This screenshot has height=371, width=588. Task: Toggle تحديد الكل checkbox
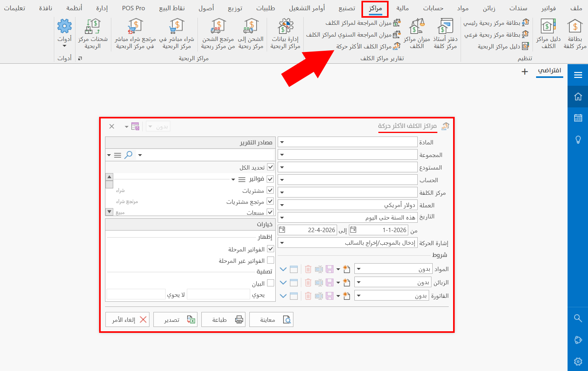click(270, 167)
